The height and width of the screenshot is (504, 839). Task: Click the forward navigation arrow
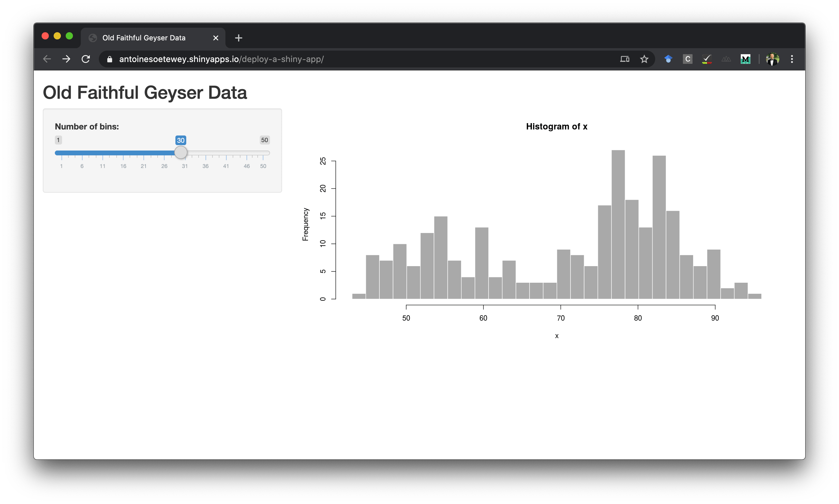[x=66, y=59]
